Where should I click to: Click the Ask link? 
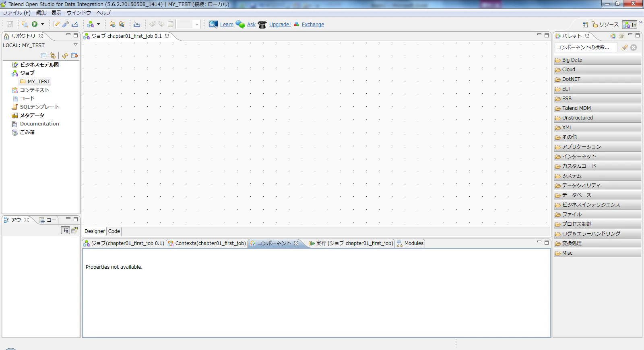(251, 25)
